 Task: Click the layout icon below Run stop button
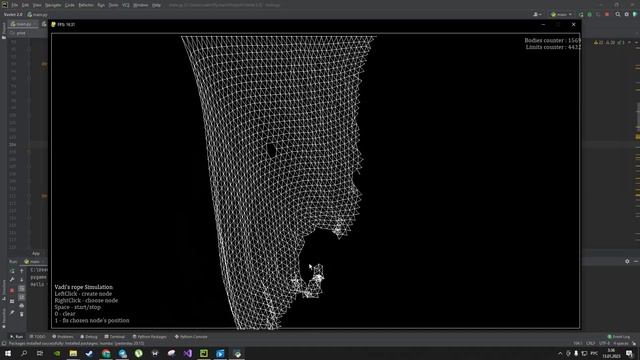point(12,301)
